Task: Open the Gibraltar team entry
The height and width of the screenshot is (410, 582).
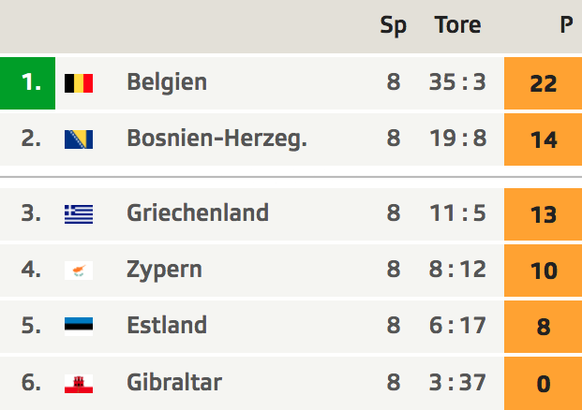Action: click(174, 382)
